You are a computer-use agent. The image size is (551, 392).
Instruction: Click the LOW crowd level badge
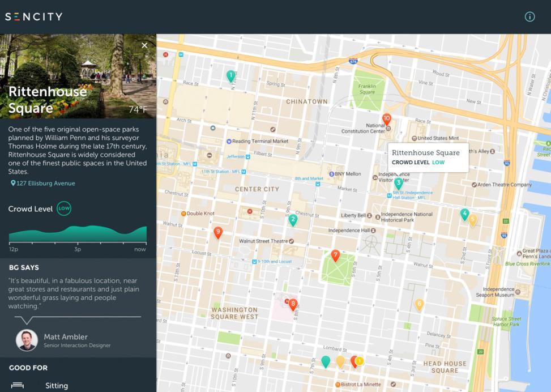64,208
